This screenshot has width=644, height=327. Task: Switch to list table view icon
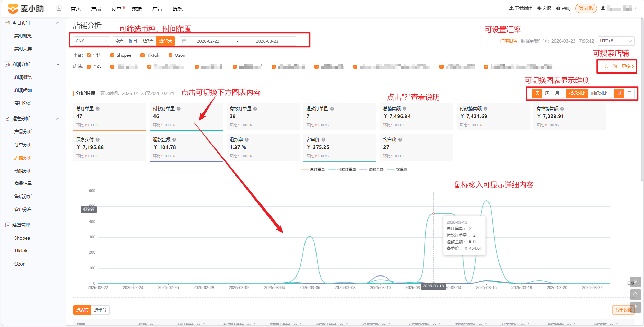pos(630,93)
